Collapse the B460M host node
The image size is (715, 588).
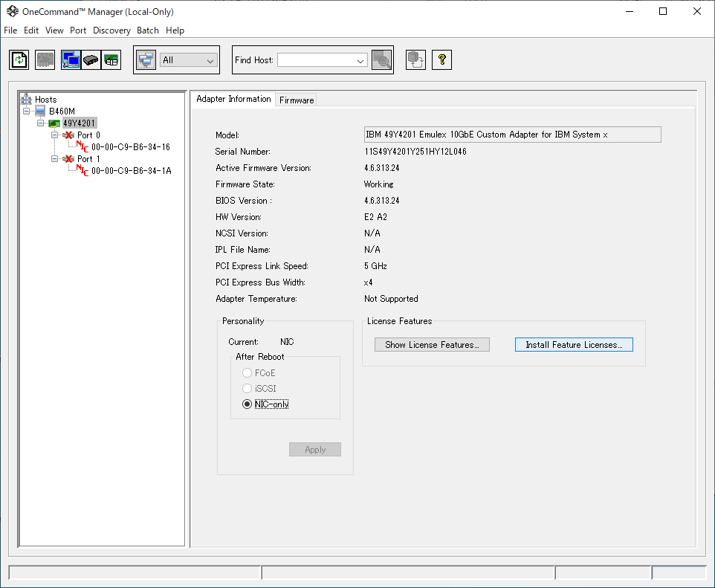point(27,112)
